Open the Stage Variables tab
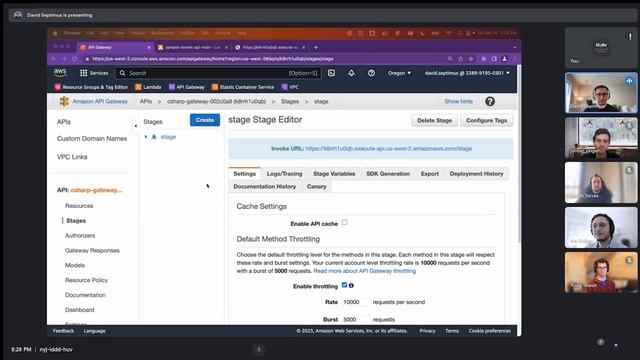Screen dimensions: 640x360 pos(334,173)
